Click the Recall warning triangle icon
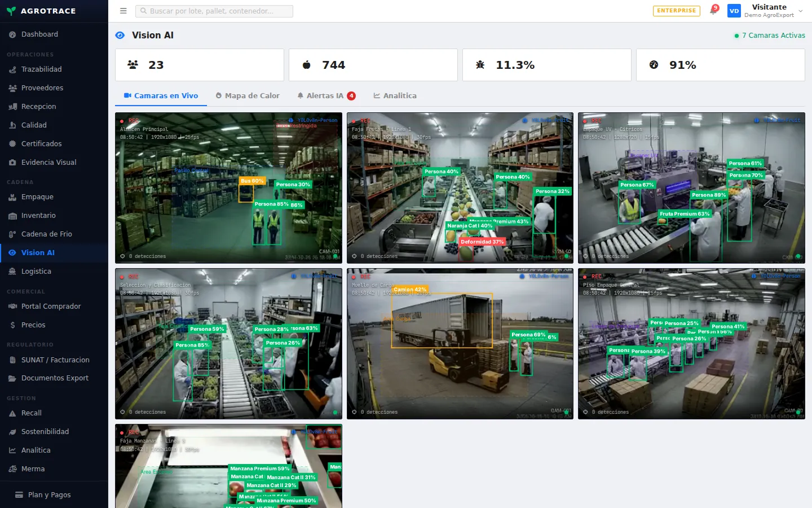812x508 pixels. (x=12, y=413)
